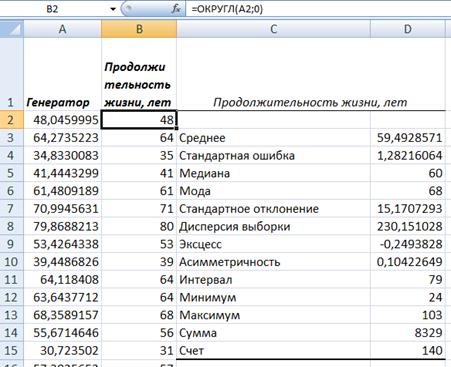Click the Медиана label cell

[x=274, y=173]
